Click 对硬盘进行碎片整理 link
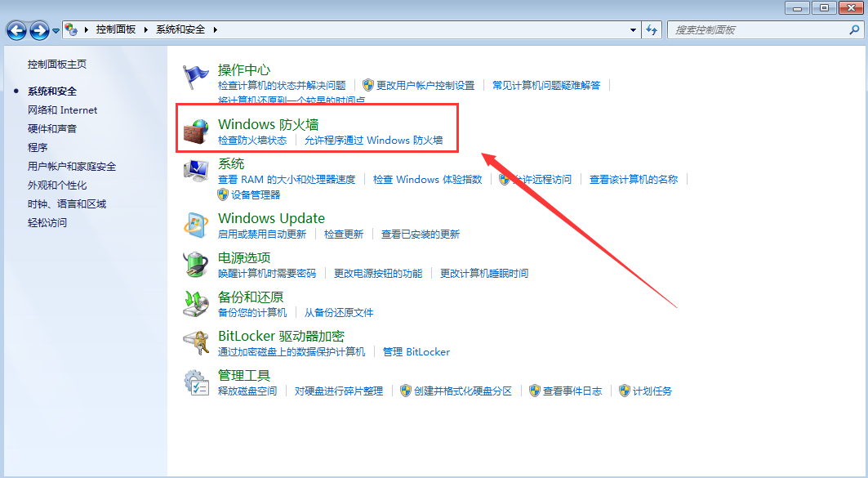868x478 pixels. tap(339, 391)
